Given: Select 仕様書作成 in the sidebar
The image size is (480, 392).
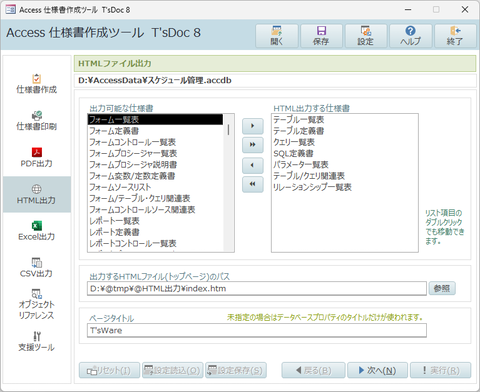Looking at the screenshot, I should (37, 84).
